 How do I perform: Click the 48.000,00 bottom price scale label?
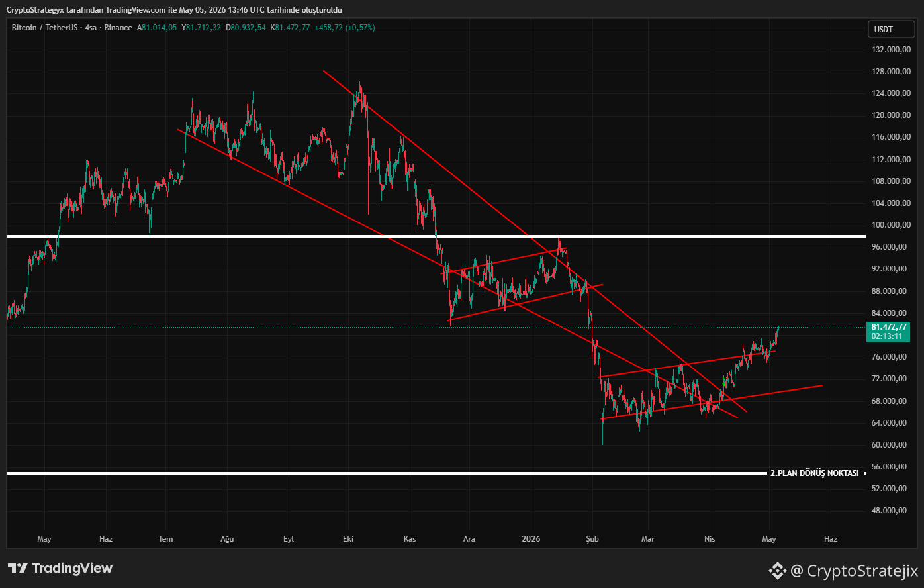[x=890, y=511]
